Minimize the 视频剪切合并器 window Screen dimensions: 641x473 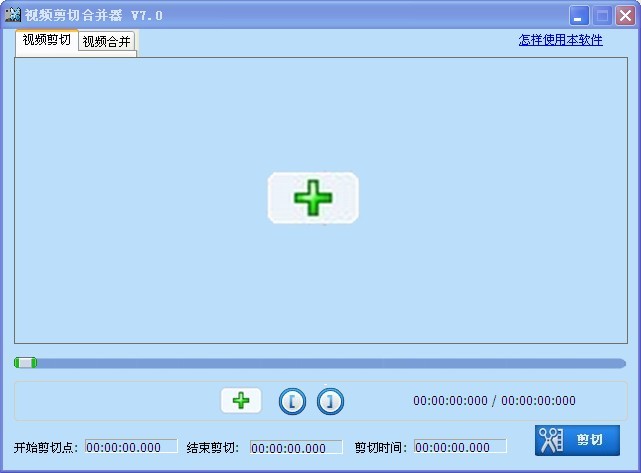coord(579,15)
